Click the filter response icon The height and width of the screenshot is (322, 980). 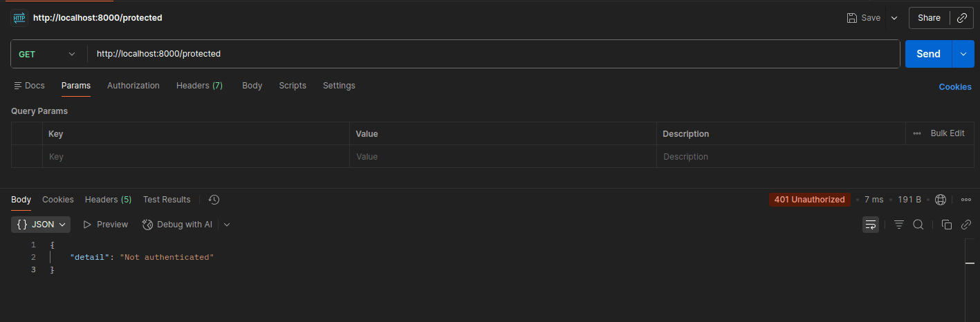899,225
